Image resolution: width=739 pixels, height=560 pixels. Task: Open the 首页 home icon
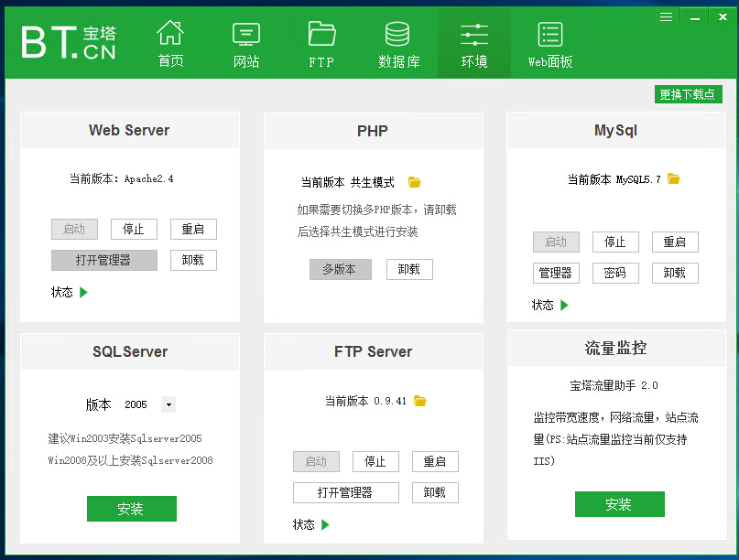170,33
